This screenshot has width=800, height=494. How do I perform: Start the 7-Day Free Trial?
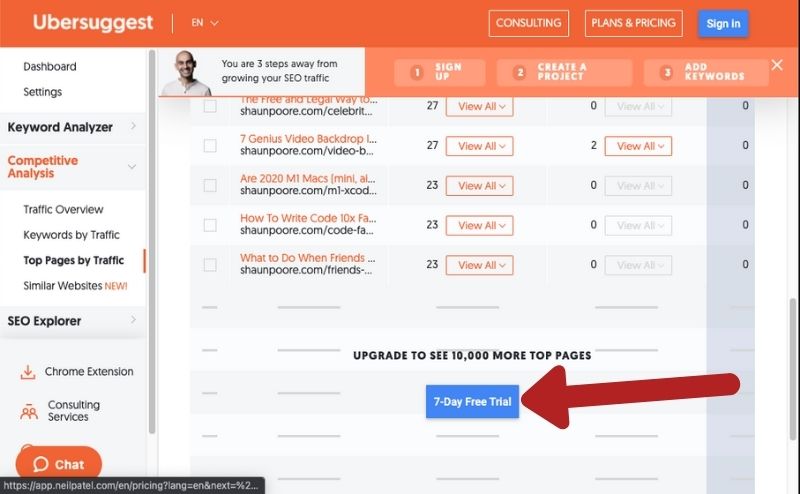[x=472, y=402]
